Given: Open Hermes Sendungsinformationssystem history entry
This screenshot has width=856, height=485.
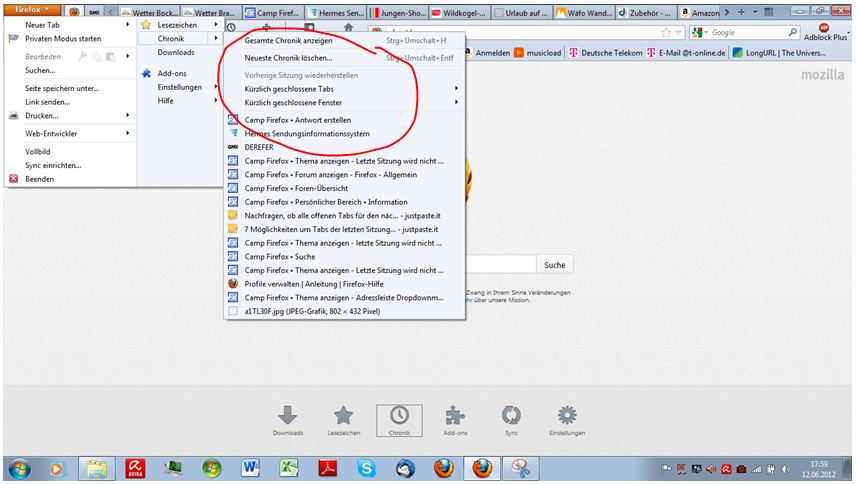Looking at the screenshot, I should coord(344,134).
